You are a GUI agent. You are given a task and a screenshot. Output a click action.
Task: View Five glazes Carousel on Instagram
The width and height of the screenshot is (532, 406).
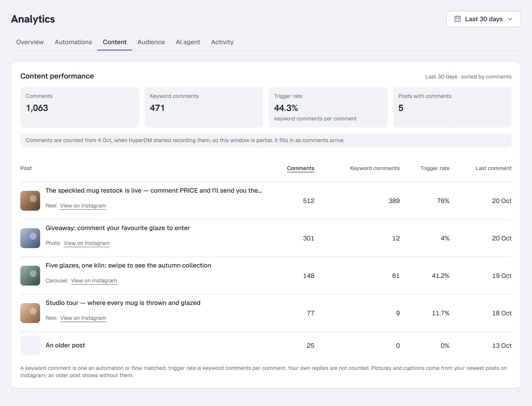coord(94,281)
